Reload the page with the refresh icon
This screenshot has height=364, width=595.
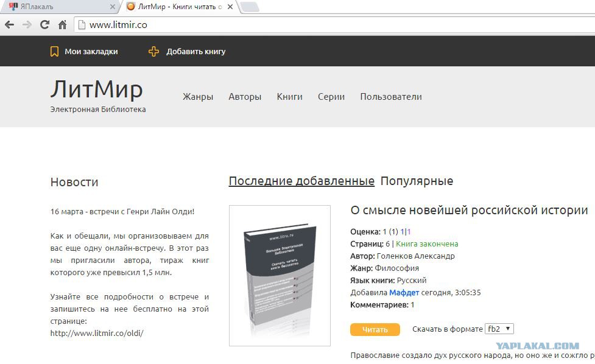coord(45,25)
